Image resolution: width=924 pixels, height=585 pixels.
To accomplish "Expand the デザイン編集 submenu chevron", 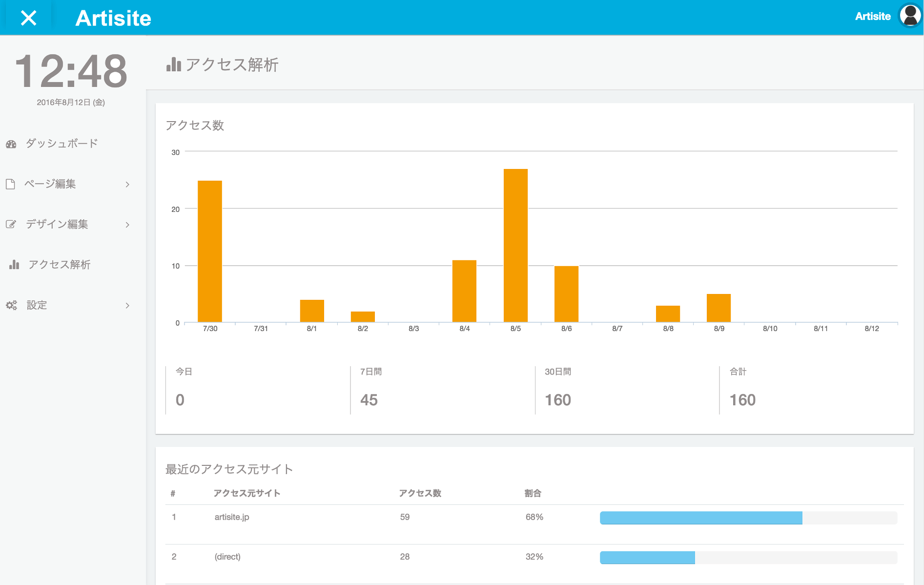I will click(x=127, y=225).
